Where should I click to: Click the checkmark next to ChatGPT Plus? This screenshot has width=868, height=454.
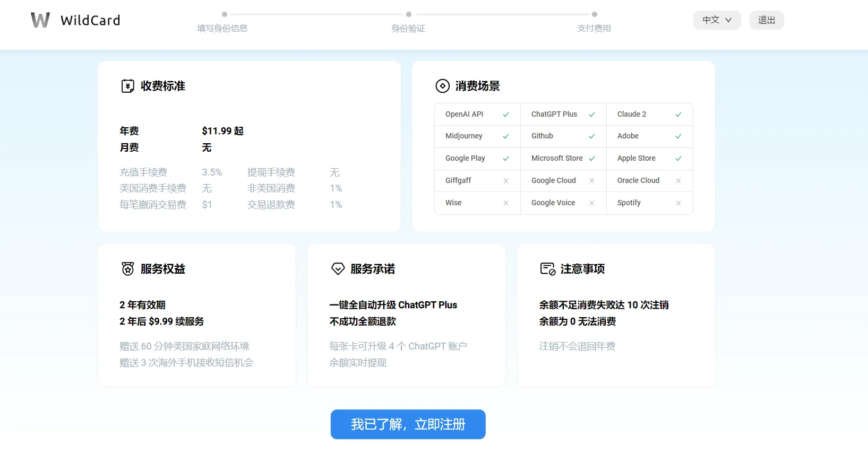tap(592, 115)
